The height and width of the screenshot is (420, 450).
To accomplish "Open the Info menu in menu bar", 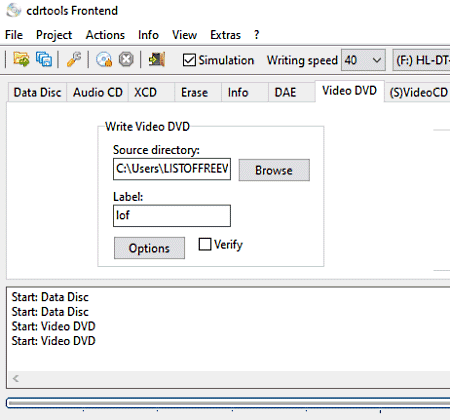I will tap(148, 35).
